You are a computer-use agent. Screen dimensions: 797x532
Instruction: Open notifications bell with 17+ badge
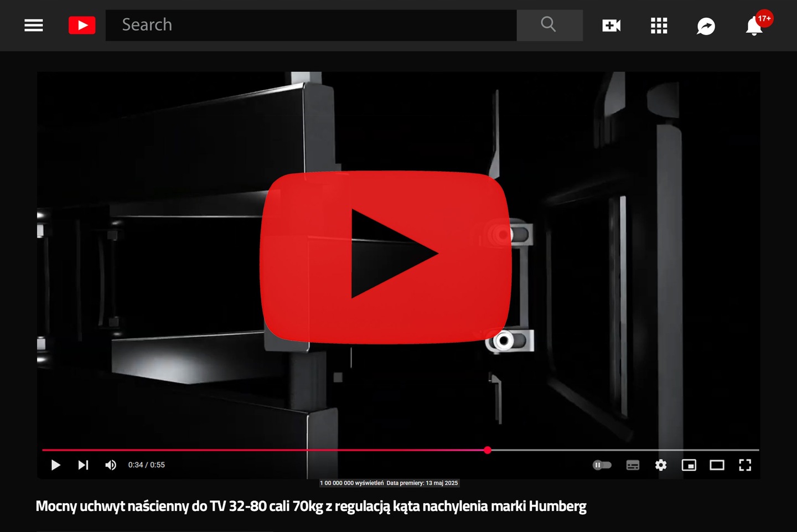[754, 26]
